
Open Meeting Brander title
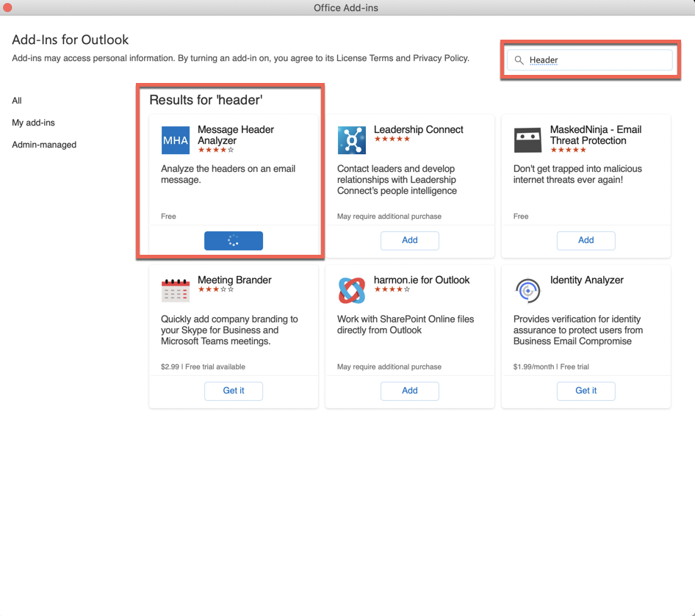click(234, 280)
